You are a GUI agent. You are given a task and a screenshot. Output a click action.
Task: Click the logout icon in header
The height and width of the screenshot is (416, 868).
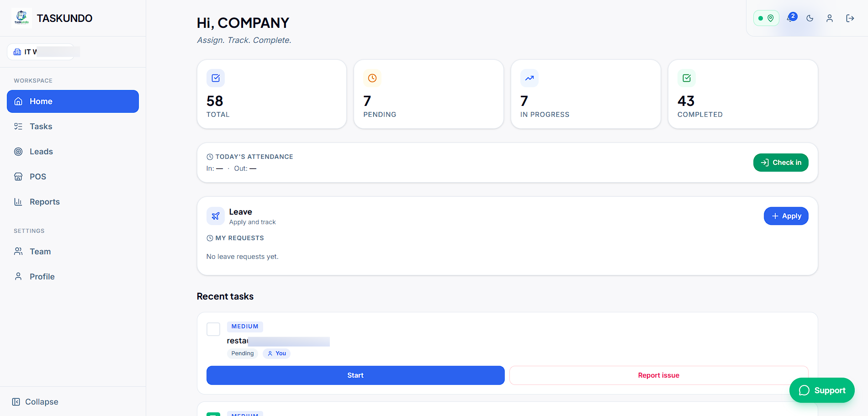(x=850, y=18)
